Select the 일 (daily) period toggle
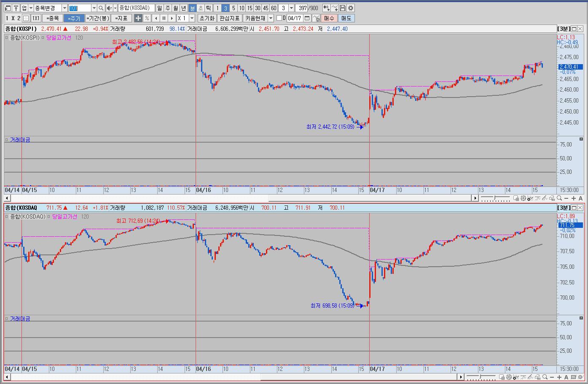This screenshot has height=384, width=588. (159, 8)
